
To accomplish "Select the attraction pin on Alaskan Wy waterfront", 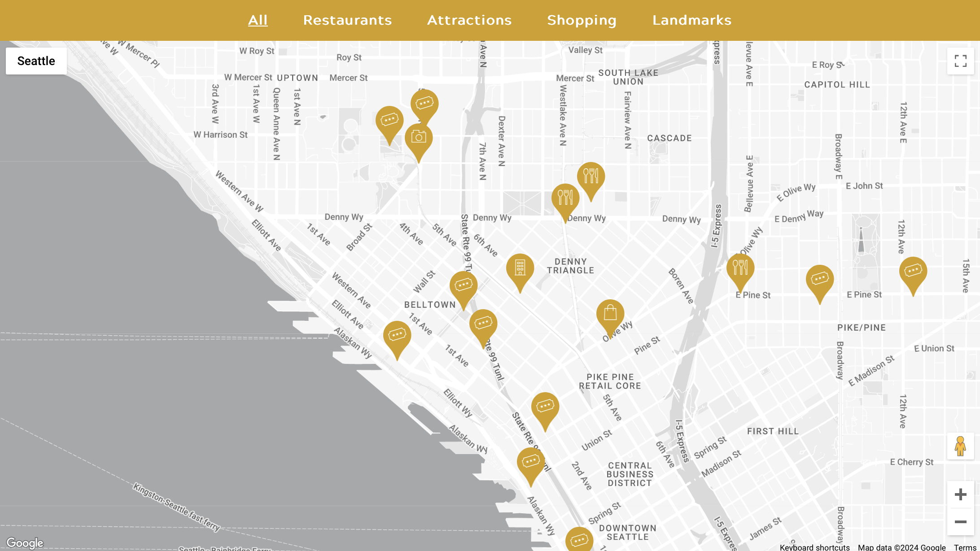I will coord(530,461).
